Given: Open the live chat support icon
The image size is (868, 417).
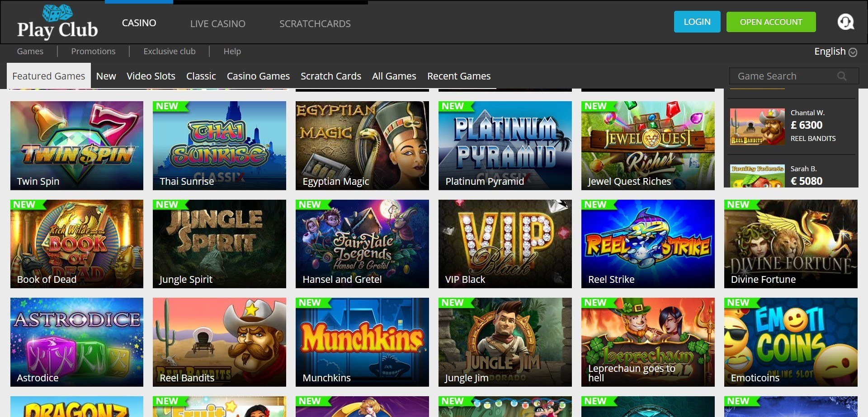Looking at the screenshot, I should [845, 22].
